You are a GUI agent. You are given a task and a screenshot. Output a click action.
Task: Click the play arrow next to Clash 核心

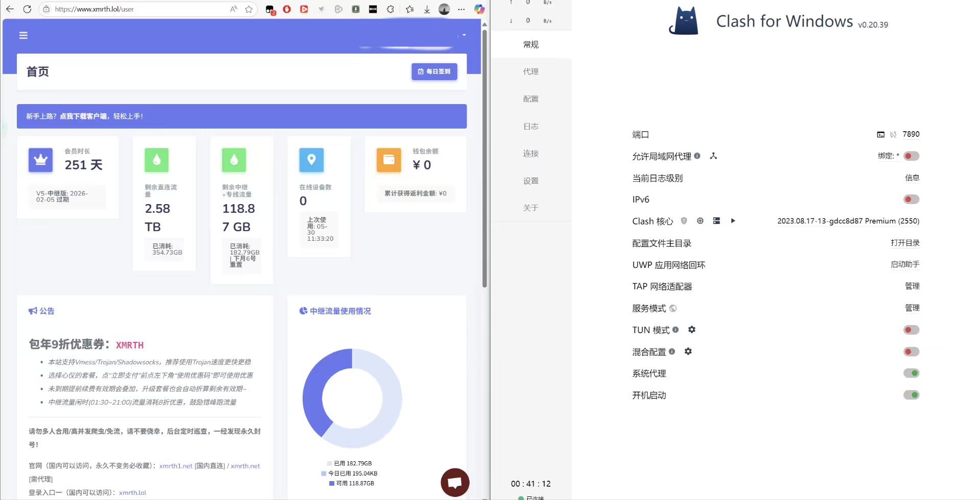coord(733,221)
